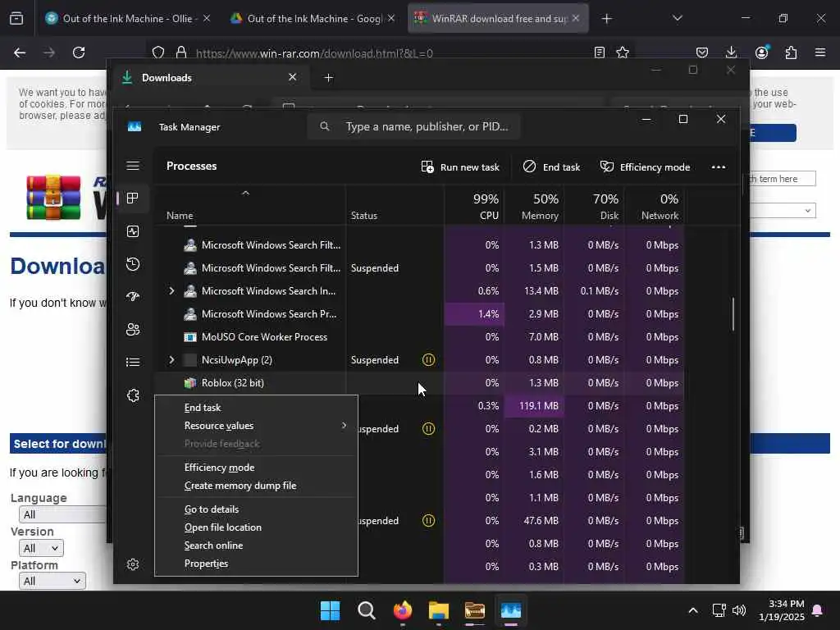Bookmark the page with star icon
Screen dimensions: 840x630
(x=623, y=52)
